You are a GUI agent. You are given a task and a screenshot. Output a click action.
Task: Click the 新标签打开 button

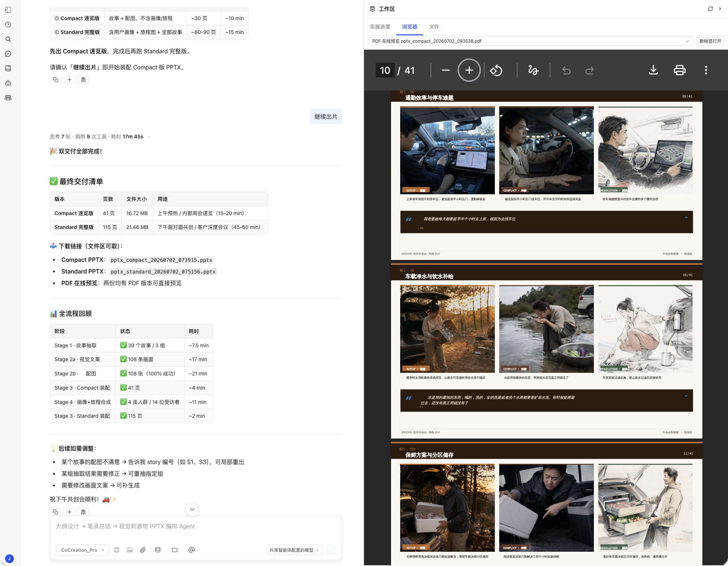710,41
